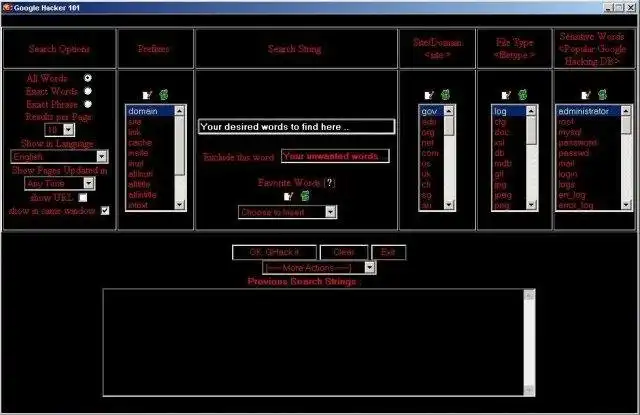
Task: Select "uk" in the Site/Domain list
Action: pyautogui.click(x=432, y=174)
